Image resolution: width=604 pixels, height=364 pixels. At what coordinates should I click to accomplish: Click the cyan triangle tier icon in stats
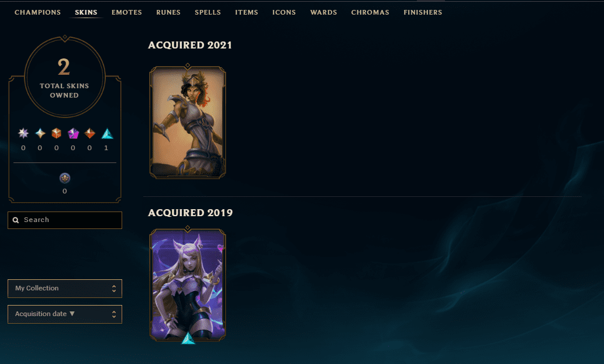click(x=106, y=134)
